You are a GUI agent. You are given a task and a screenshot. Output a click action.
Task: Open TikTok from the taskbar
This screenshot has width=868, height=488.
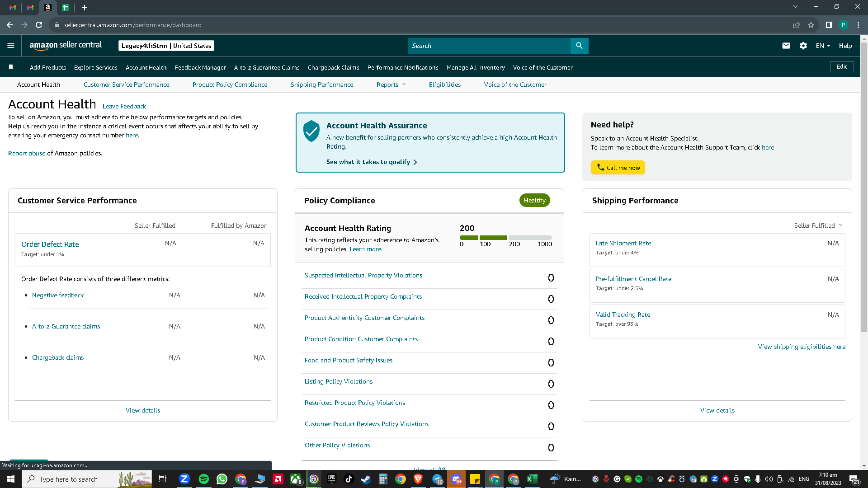[x=349, y=479]
